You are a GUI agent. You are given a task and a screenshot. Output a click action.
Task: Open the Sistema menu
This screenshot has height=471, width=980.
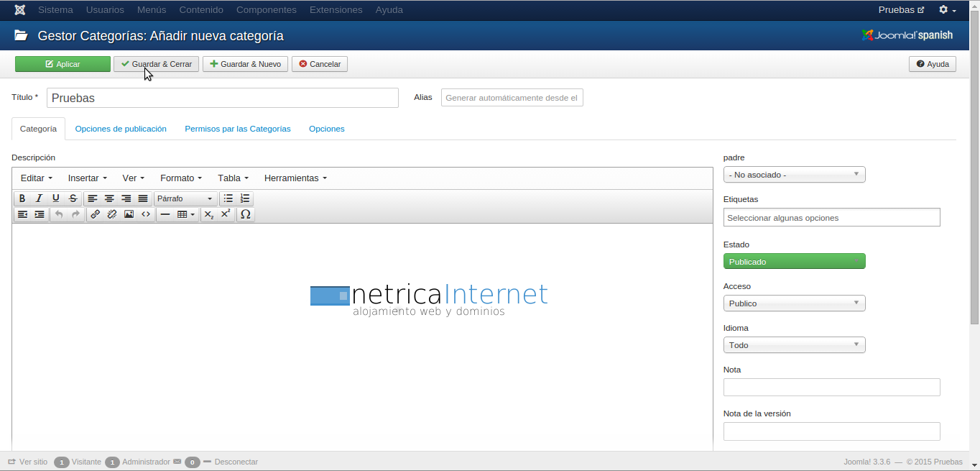pos(55,10)
